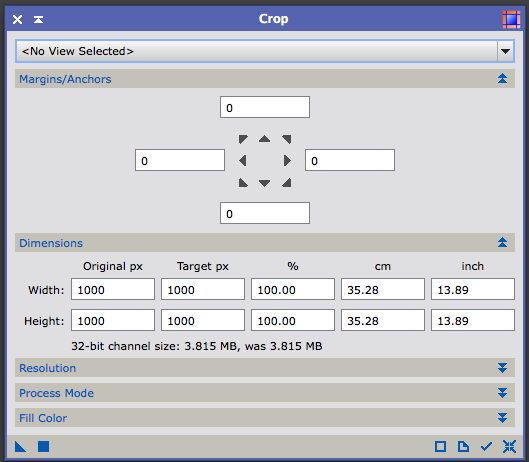Click the Preferences rectangle icon at bottom
Image resolution: width=529 pixels, height=462 pixels.
click(440, 446)
